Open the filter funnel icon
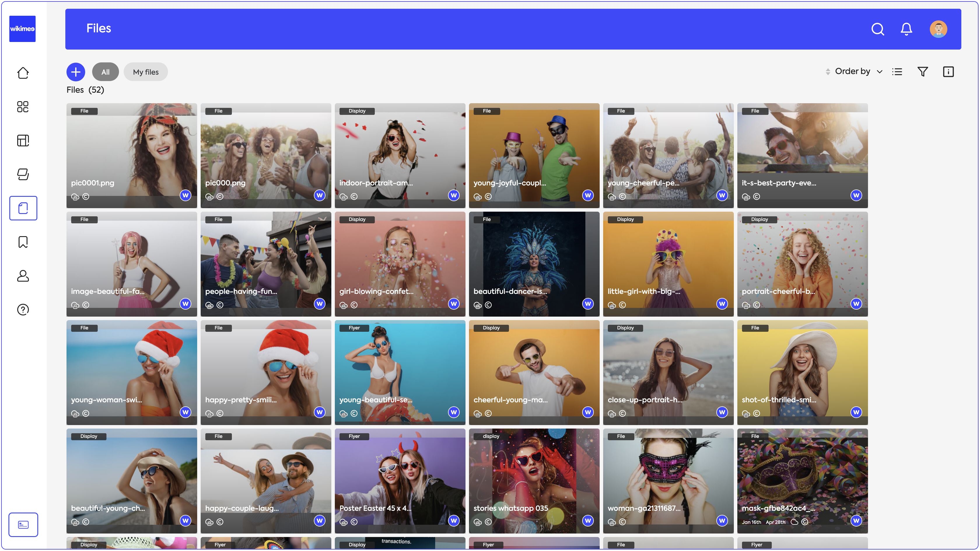The width and height of the screenshot is (980, 551). click(x=923, y=71)
